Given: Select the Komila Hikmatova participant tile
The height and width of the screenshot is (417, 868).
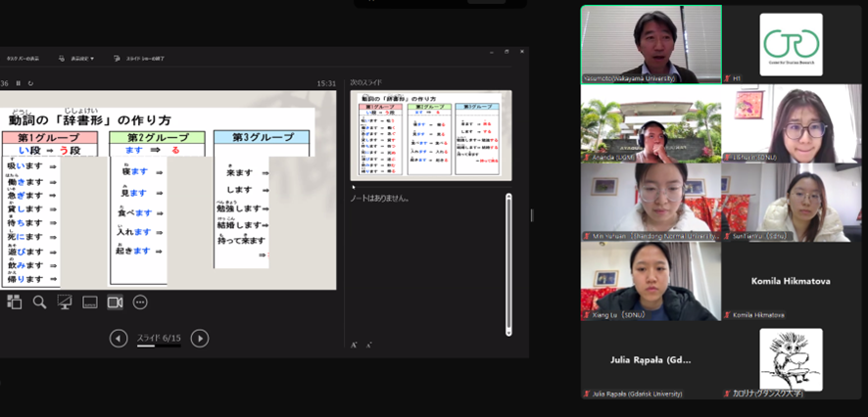Looking at the screenshot, I should 792,281.
